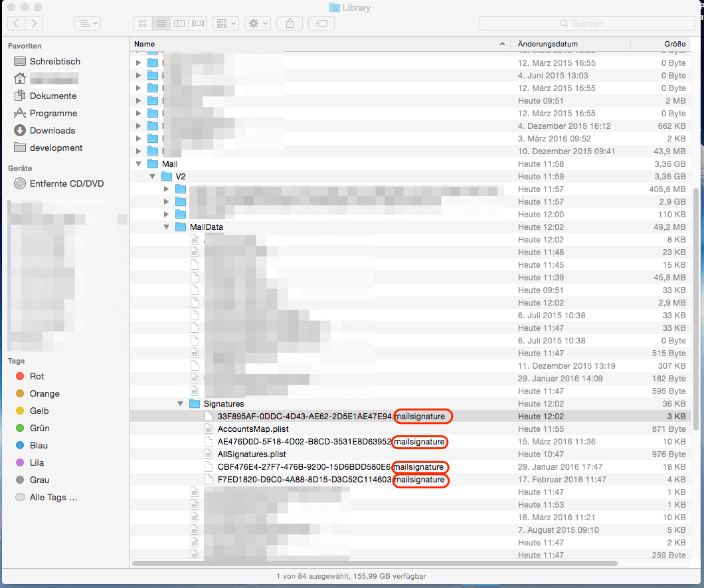Collapse the MailData folder triangle

(x=166, y=227)
